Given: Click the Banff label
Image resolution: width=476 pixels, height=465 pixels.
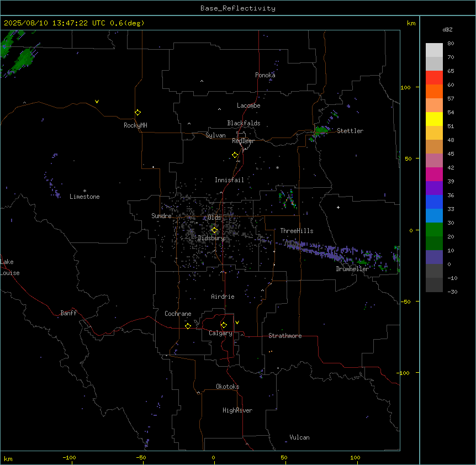Looking at the screenshot, I should 68,313.
